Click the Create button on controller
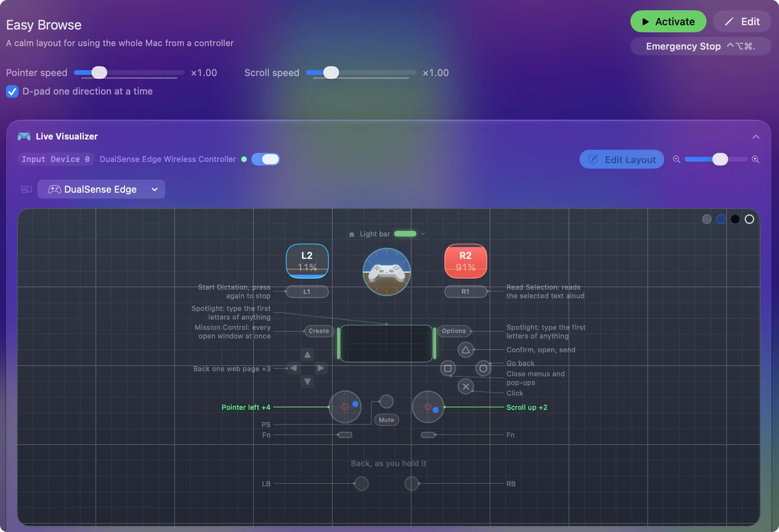 pyautogui.click(x=319, y=331)
